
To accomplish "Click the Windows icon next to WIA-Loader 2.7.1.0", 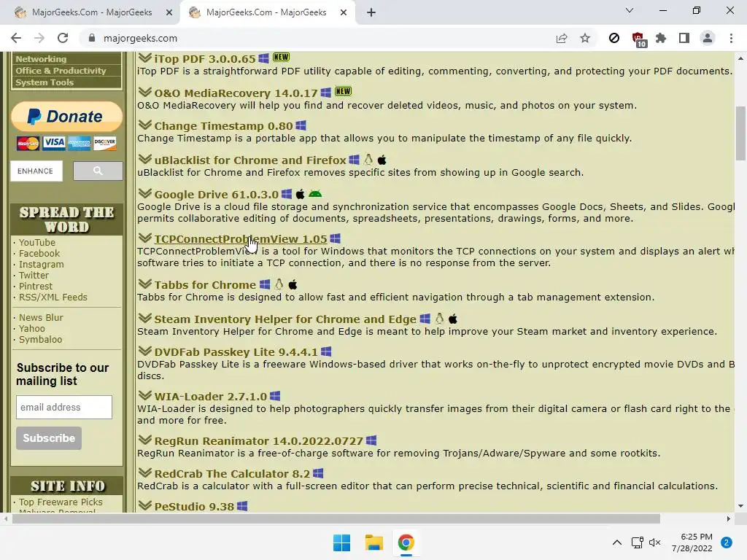I will (275, 396).
